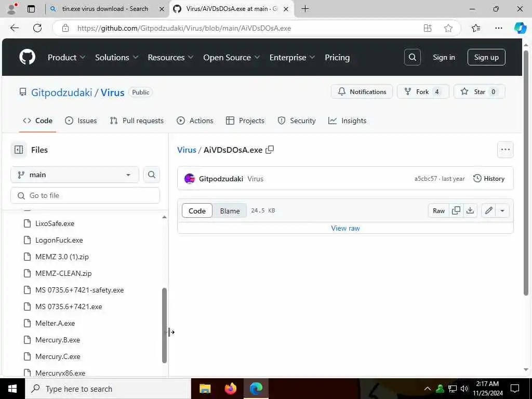Viewport: 532px width, 399px height.
Task: Click the Windows taskbar search box
Action: coord(108,389)
